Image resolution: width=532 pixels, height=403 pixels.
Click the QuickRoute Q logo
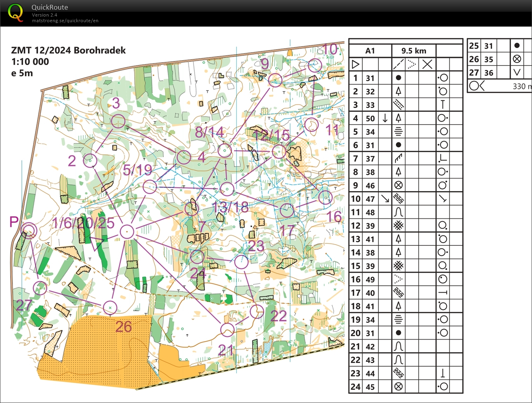(15, 13)
